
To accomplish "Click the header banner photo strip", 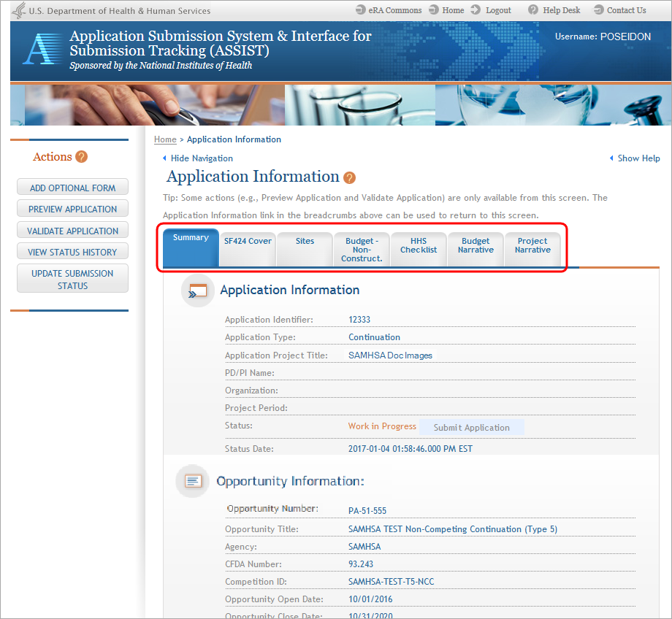I will pos(340,104).
